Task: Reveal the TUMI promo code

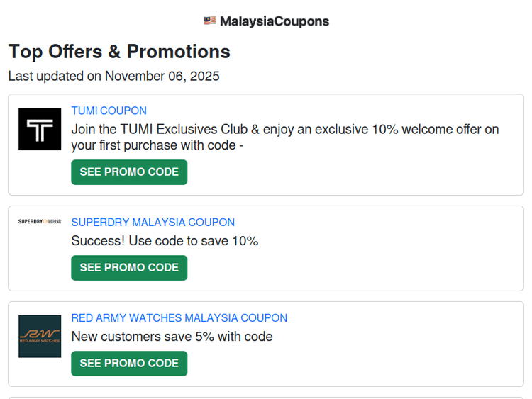Action: pos(129,172)
